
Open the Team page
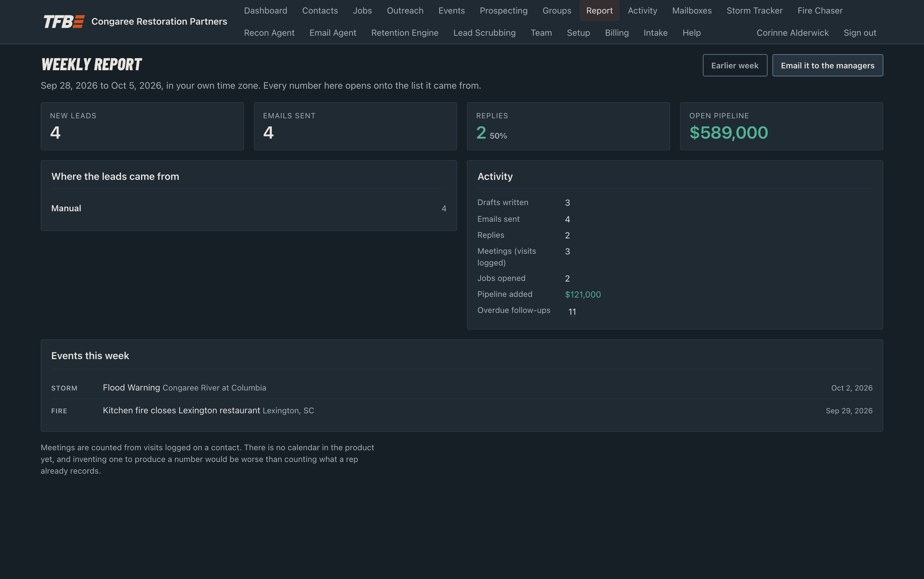coord(541,33)
